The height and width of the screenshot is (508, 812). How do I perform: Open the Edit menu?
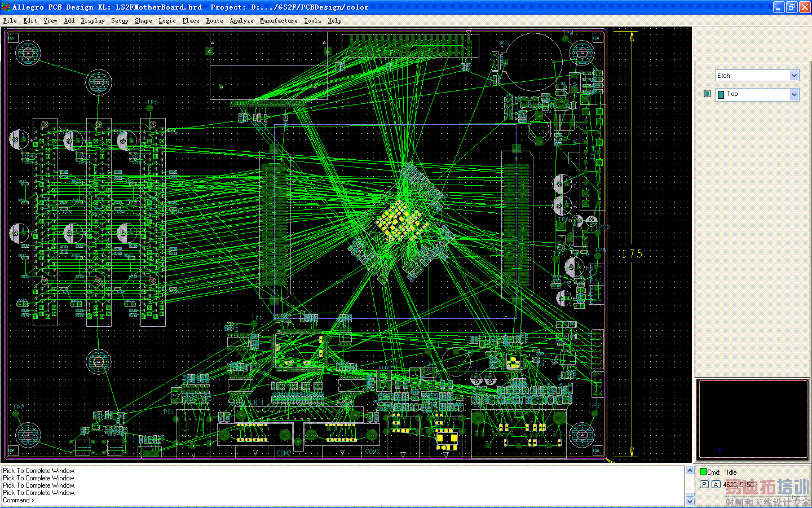[x=30, y=20]
